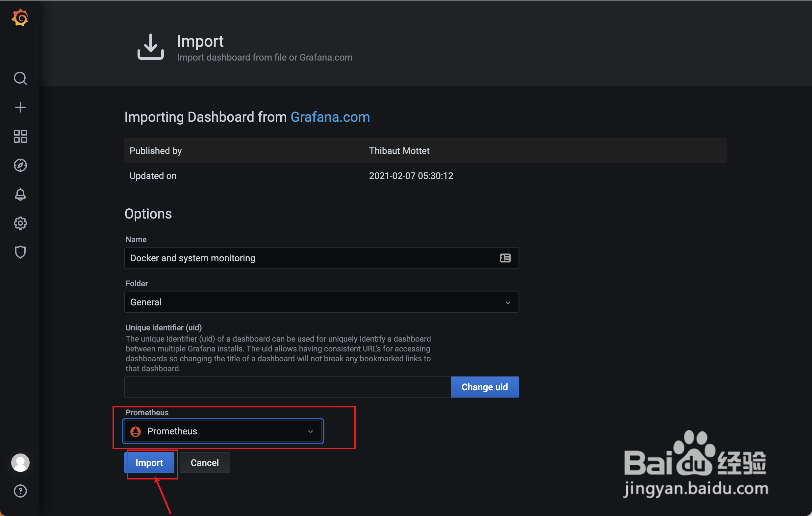Open the search icon in sidebar

click(20, 78)
